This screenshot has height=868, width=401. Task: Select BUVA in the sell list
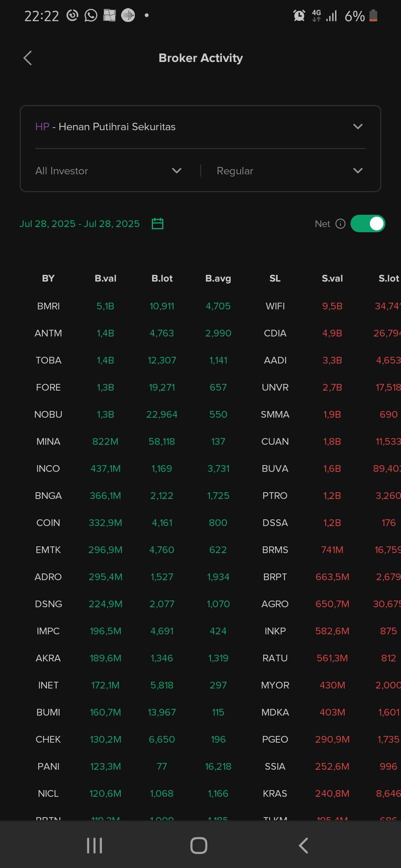(x=275, y=468)
